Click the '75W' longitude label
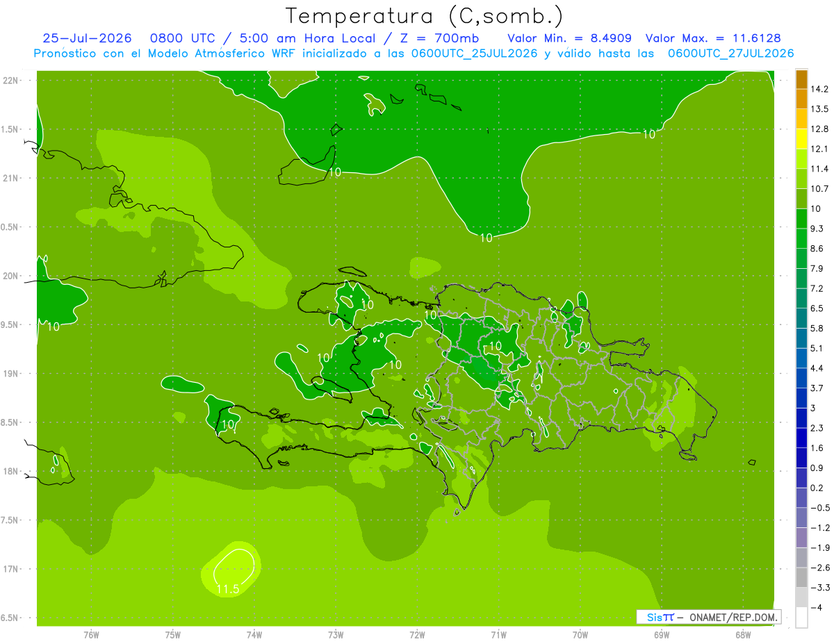 click(172, 635)
